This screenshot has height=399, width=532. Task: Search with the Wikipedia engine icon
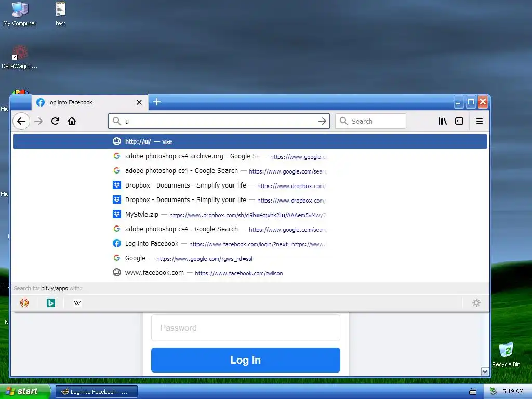click(77, 303)
